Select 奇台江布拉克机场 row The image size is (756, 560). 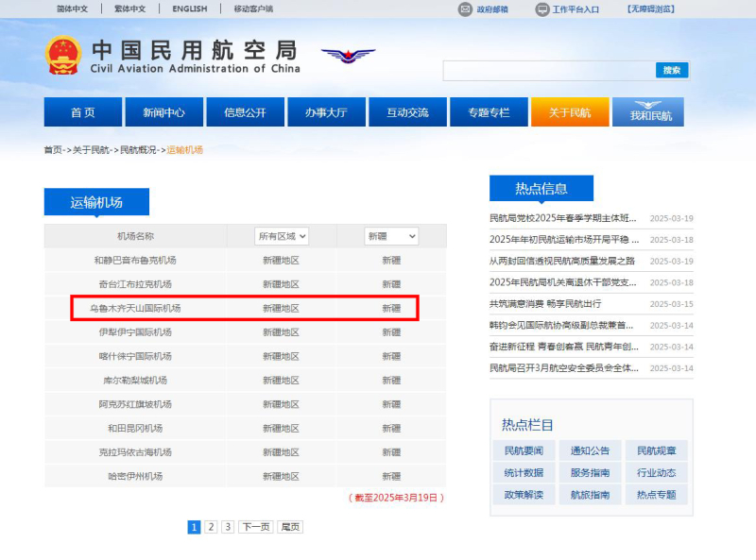pyautogui.click(x=245, y=284)
